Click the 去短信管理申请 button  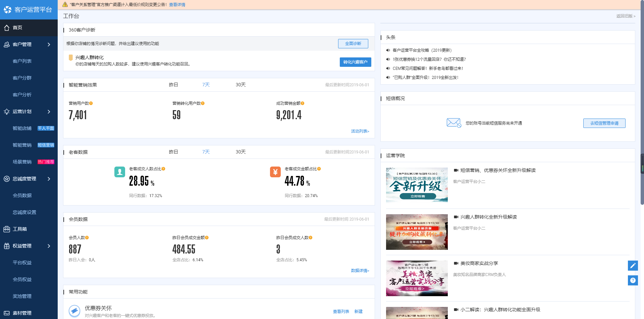click(604, 123)
